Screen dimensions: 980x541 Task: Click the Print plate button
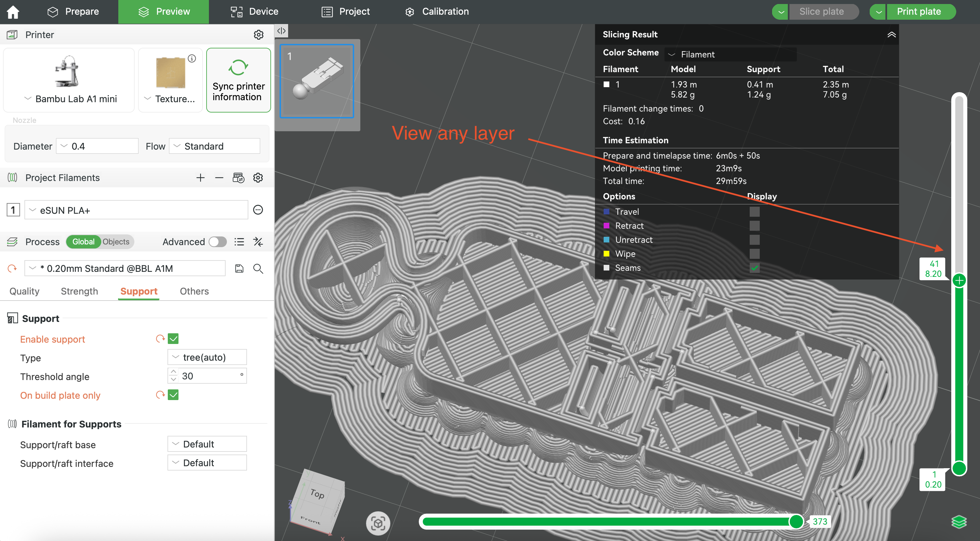[x=918, y=12]
